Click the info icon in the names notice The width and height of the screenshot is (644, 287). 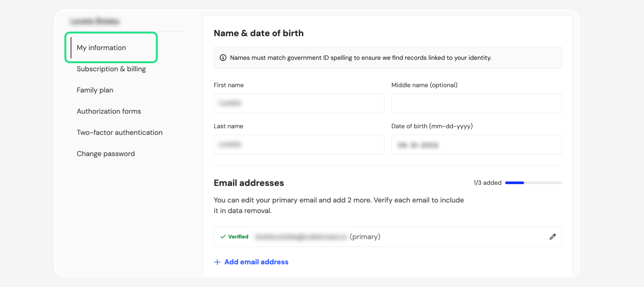pyautogui.click(x=223, y=58)
